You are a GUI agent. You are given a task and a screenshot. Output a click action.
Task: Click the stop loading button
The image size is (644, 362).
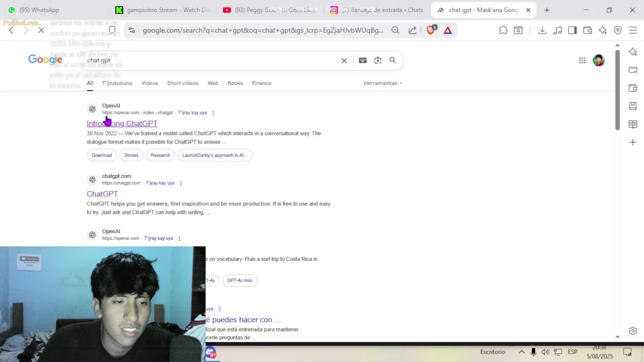click(x=41, y=30)
